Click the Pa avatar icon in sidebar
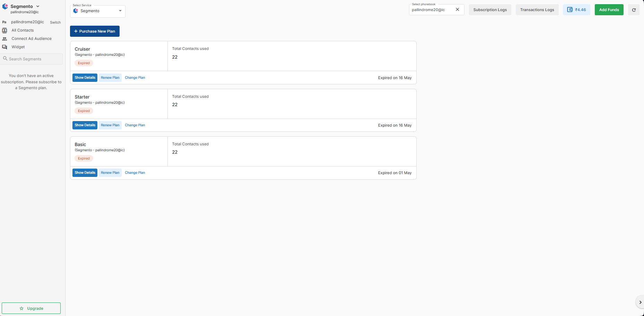This screenshot has width=644, height=316. pyautogui.click(x=4, y=22)
